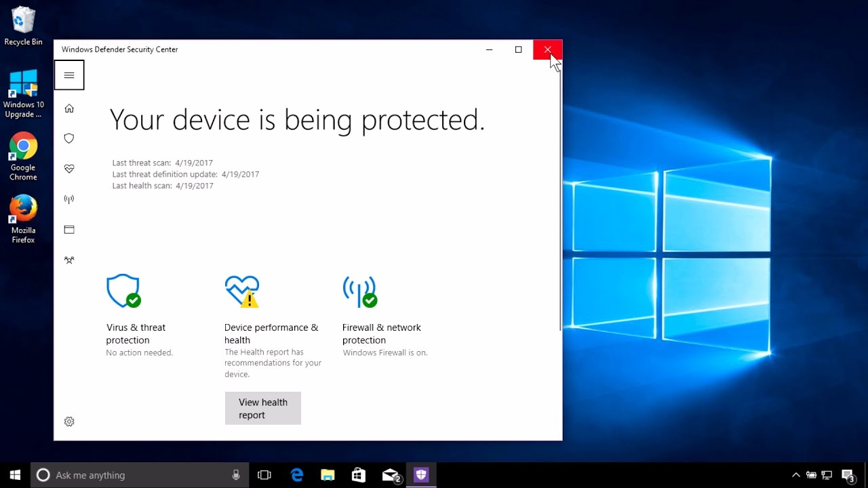Click the Ask me anything search box
Image resolution: width=868 pixels, height=488 pixels.
tap(136, 474)
